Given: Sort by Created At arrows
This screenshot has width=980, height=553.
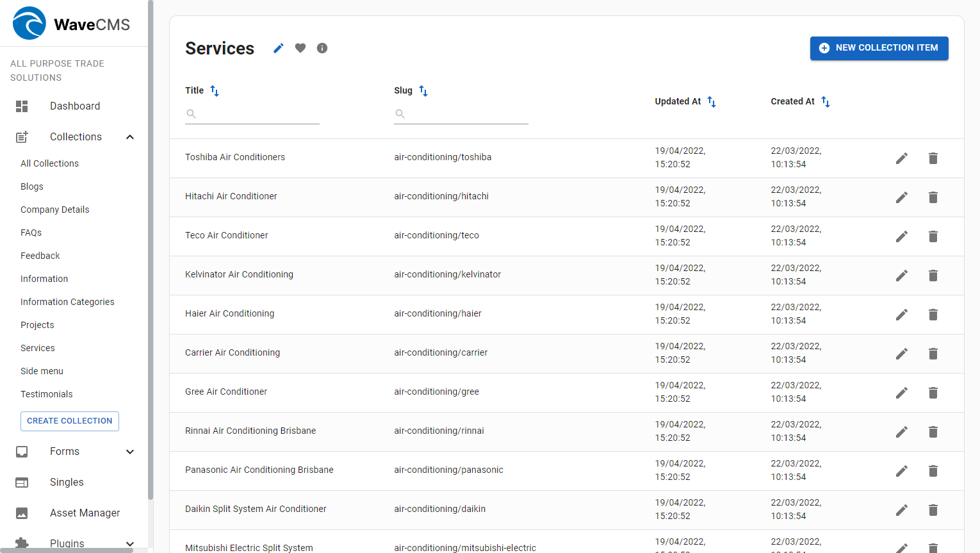Looking at the screenshot, I should (826, 102).
